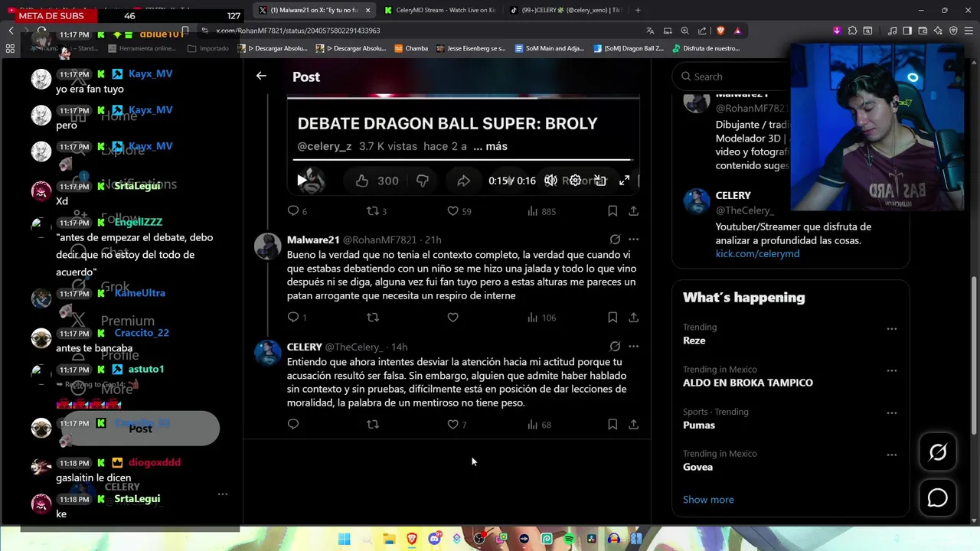980x551 pixels.
Task: Open Spotify from the taskbar
Action: click(x=569, y=539)
